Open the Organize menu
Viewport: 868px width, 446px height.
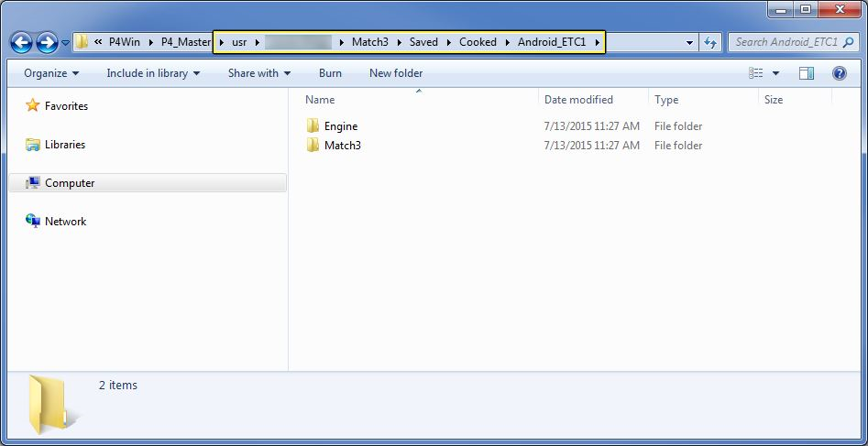tap(51, 73)
